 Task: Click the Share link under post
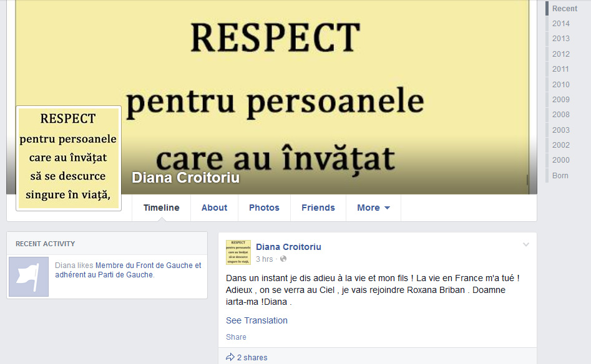click(x=236, y=337)
